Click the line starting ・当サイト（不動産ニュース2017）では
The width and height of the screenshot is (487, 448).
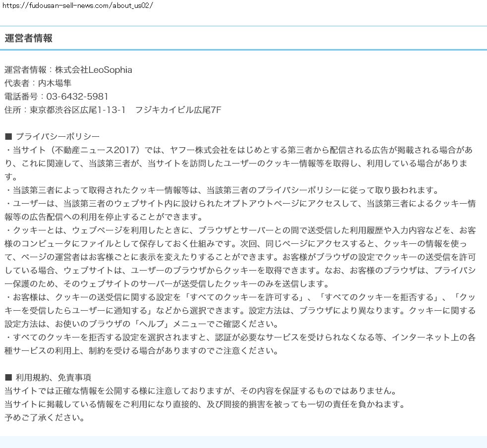coord(238,150)
